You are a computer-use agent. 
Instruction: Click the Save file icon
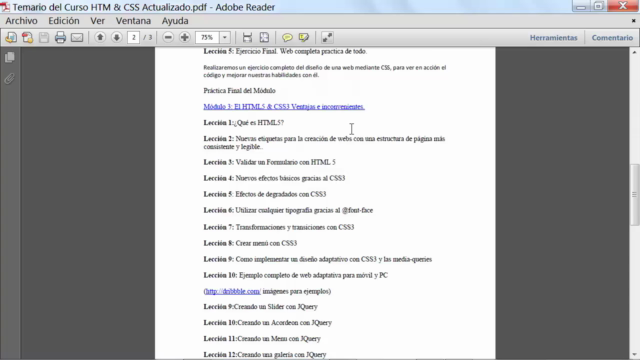44,38
